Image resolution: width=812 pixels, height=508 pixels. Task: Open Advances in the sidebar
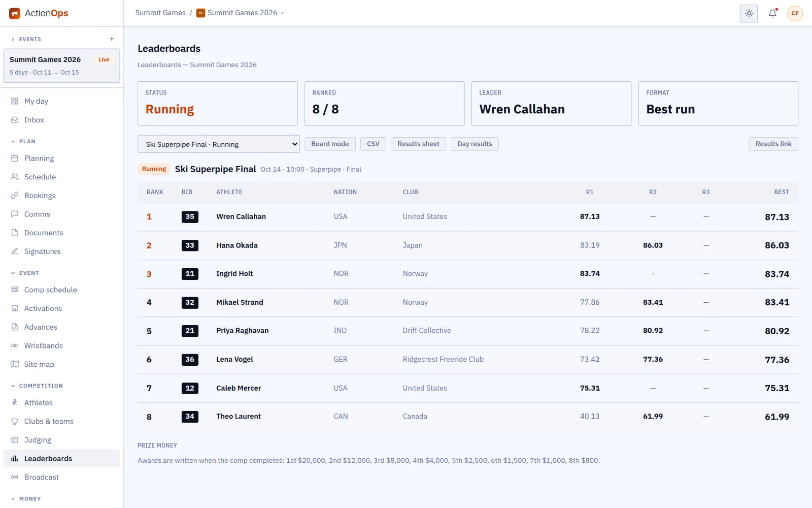(61, 327)
